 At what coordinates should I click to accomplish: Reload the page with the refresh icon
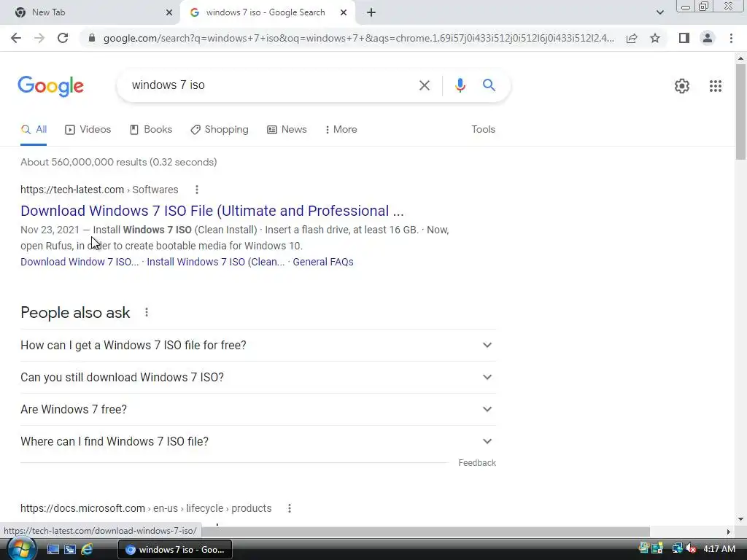point(63,38)
